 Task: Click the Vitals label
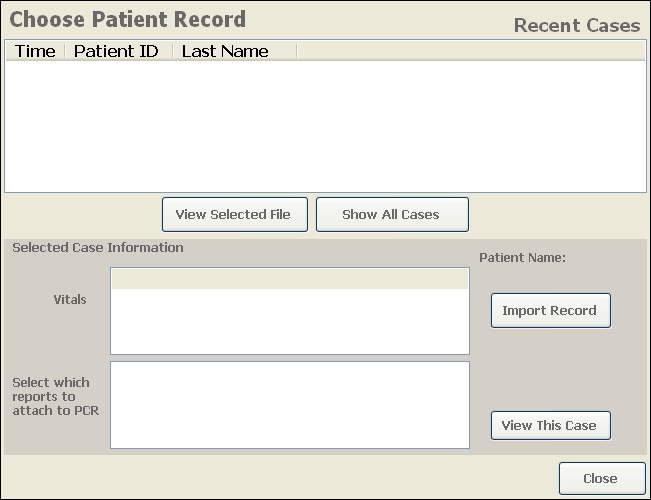pyautogui.click(x=70, y=299)
